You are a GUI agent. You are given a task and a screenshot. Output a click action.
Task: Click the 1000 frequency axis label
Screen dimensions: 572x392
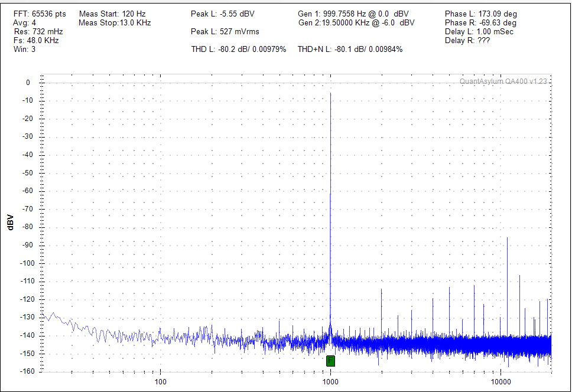click(330, 381)
